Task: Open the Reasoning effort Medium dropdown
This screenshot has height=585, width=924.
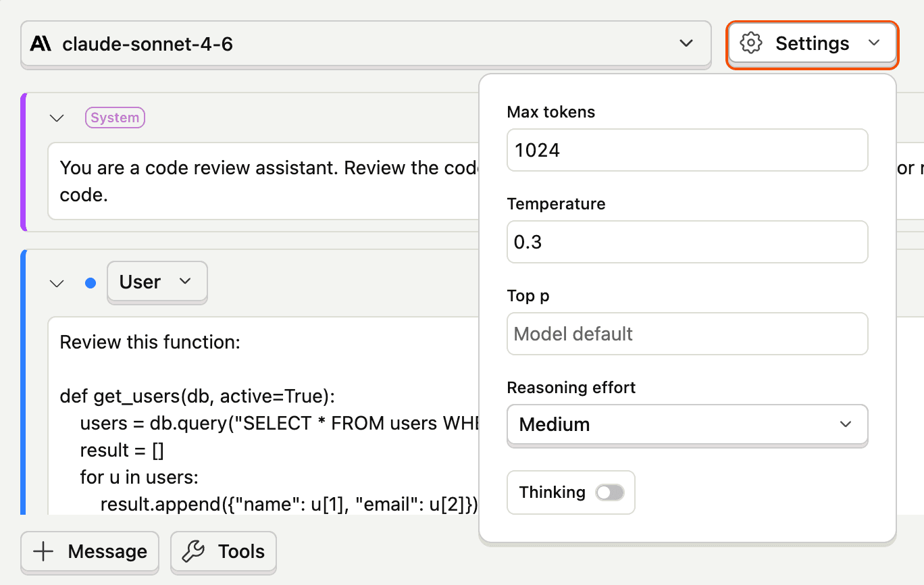Action: click(687, 425)
